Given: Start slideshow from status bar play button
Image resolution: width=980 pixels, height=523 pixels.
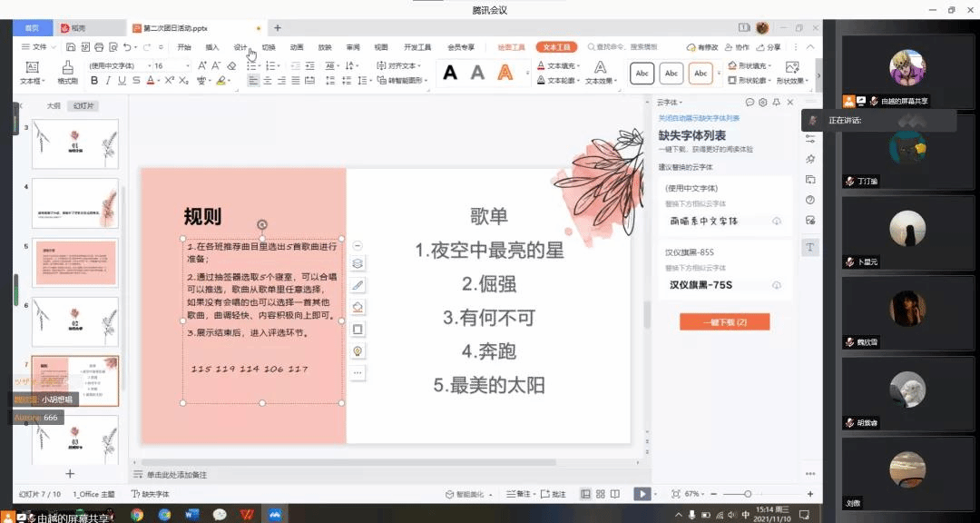Looking at the screenshot, I should tap(642, 494).
